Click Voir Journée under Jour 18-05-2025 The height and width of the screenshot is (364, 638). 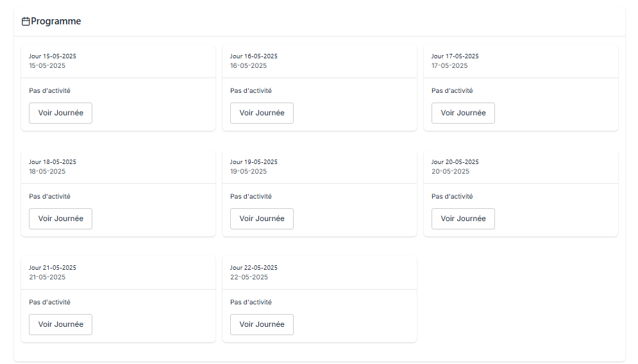click(x=60, y=219)
